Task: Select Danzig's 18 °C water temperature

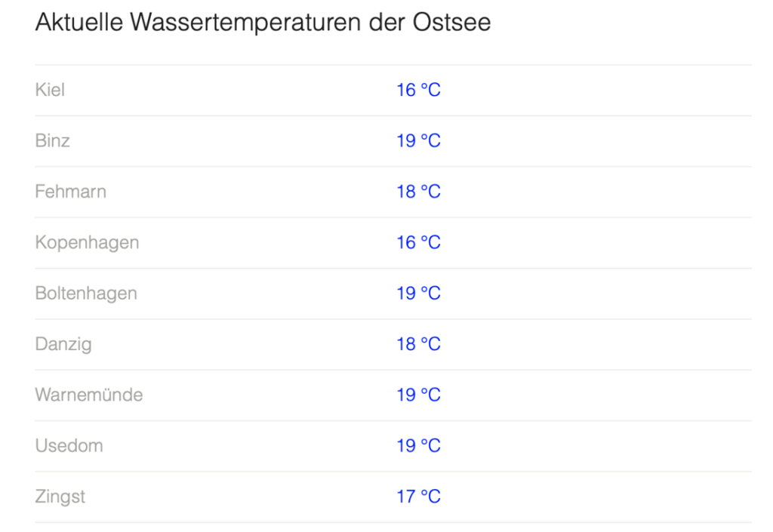Action: click(x=418, y=344)
